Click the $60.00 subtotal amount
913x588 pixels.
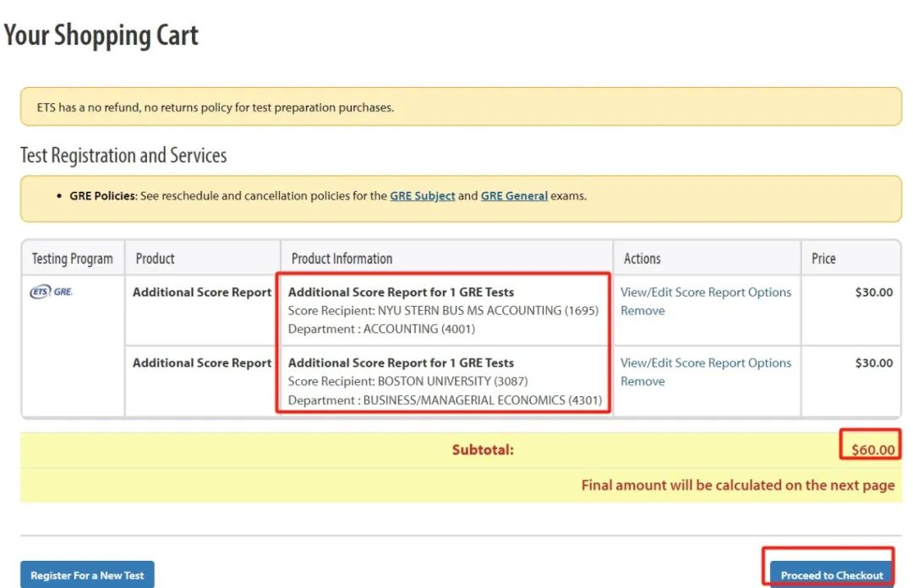click(x=872, y=449)
